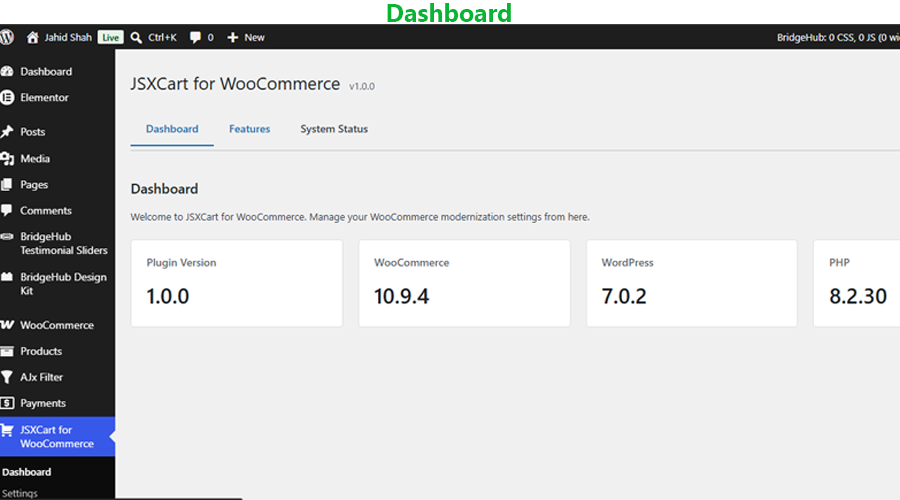Click the Products archive icon
This screenshot has height=500, width=900.
pos(7,351)
